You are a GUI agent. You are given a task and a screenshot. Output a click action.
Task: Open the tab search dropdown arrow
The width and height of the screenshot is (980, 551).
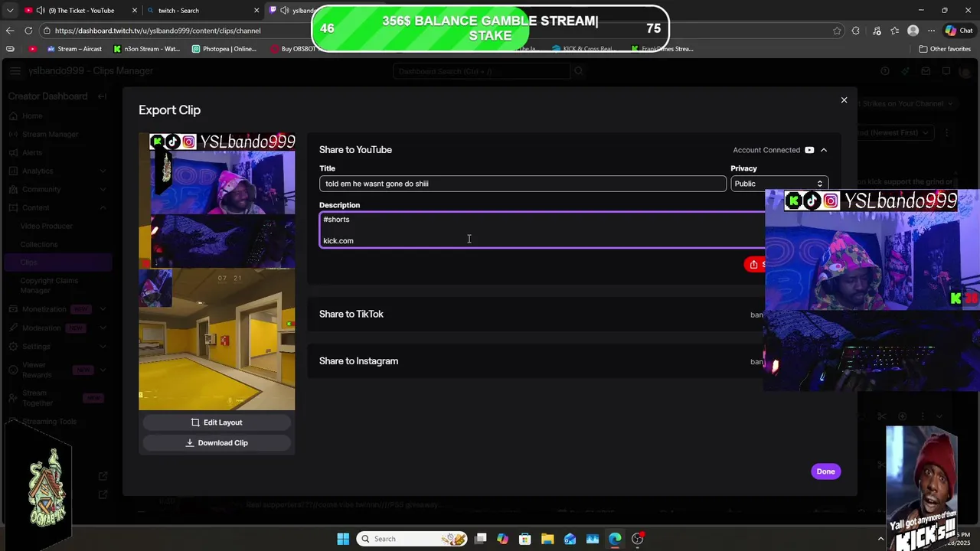click(10, 11)
